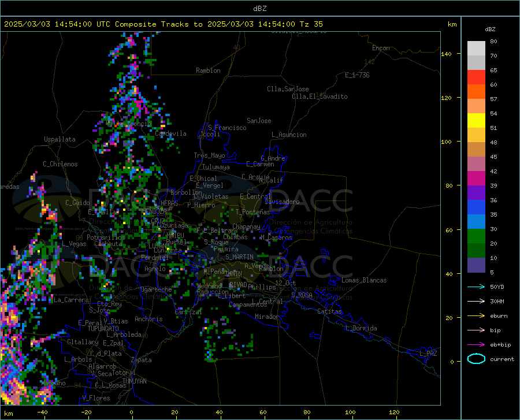Click the eb+bip magenta arrow legend icon
The image size is (520, 420).
click(x=476, y=345)
